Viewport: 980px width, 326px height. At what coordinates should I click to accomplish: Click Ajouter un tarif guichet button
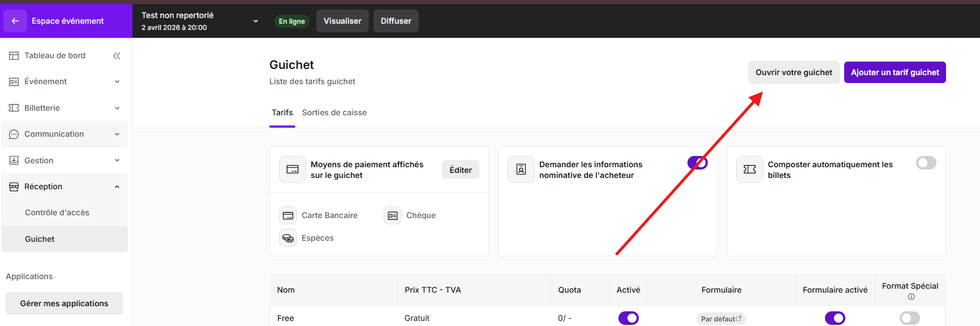pos(895,72)
